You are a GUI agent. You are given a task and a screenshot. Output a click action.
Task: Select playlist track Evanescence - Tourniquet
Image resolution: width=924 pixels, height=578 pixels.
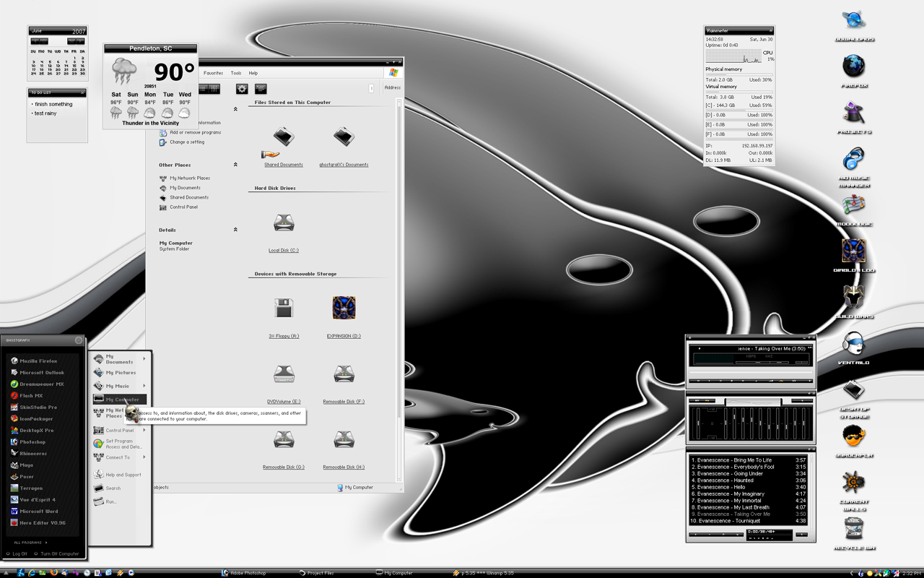(748, 521)
